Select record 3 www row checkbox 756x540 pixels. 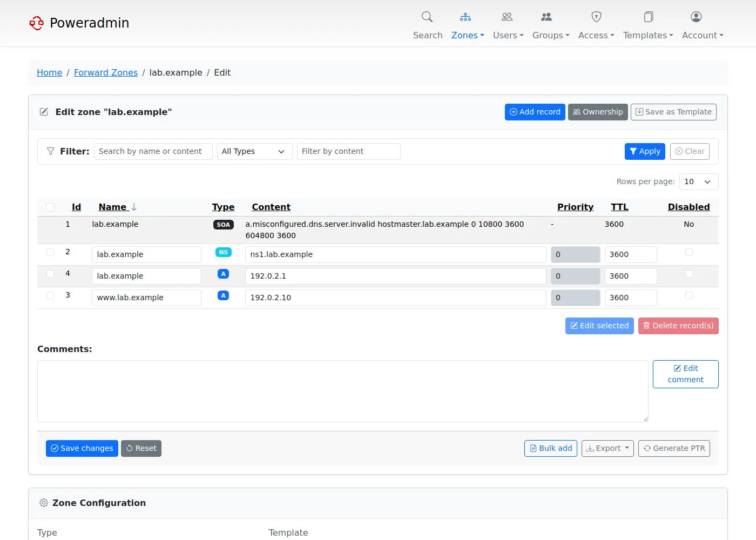click(50, 295)
